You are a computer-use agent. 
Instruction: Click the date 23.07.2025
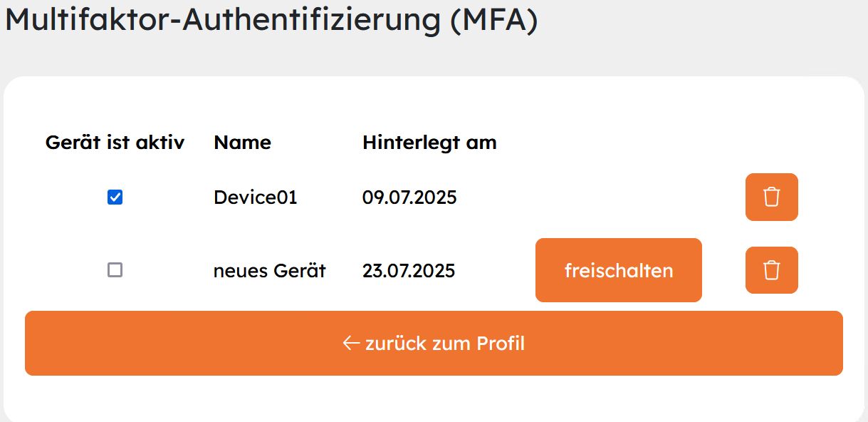409,271
